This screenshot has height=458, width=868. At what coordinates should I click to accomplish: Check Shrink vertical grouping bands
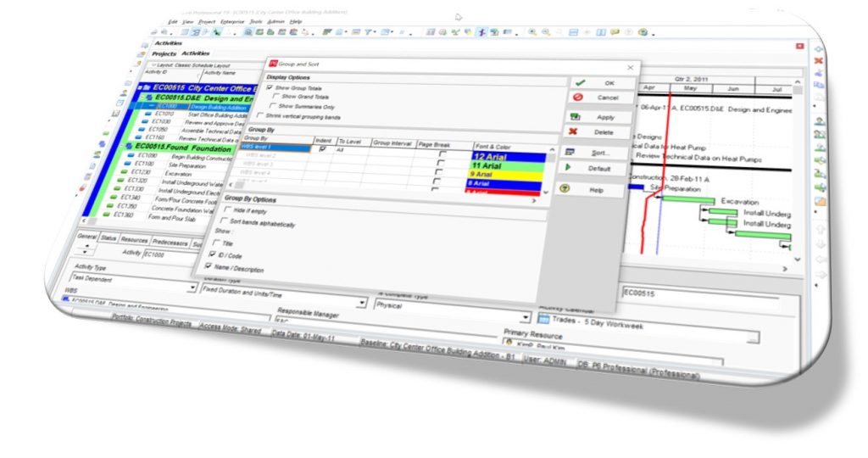coord(259,115)
